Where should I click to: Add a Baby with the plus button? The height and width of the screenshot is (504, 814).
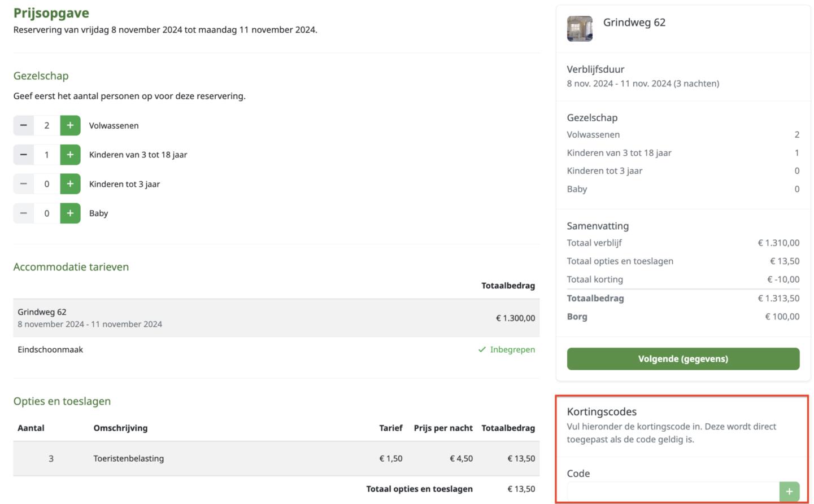[70, 213]
